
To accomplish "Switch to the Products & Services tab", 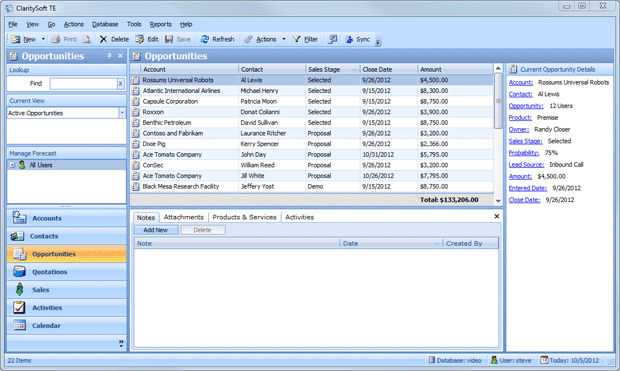I will (244, 217).
